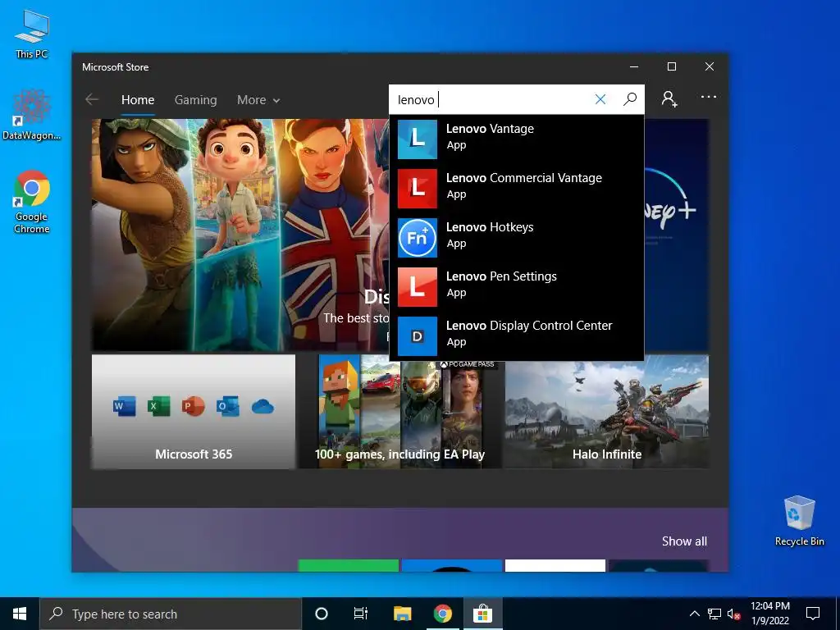840x630 pixels.
Task: Click the Excel icon in Microsoft 365 tile
Action: (x=158, y=407)
